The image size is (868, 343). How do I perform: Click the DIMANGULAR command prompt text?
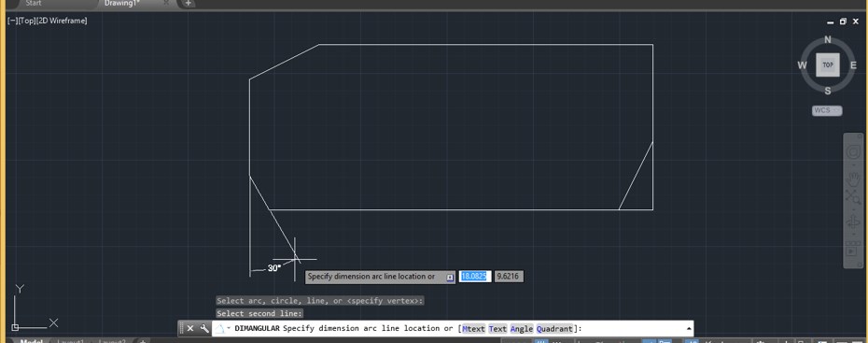[x=257, y=329]
